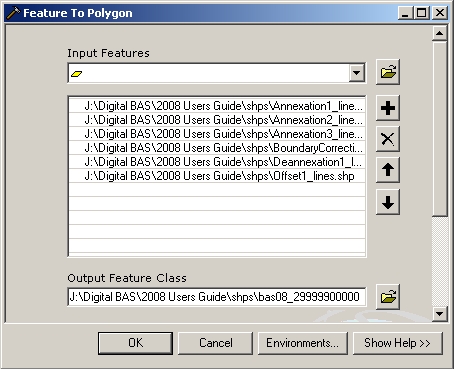Add entry with the plus icon

[x=388, y=108]
